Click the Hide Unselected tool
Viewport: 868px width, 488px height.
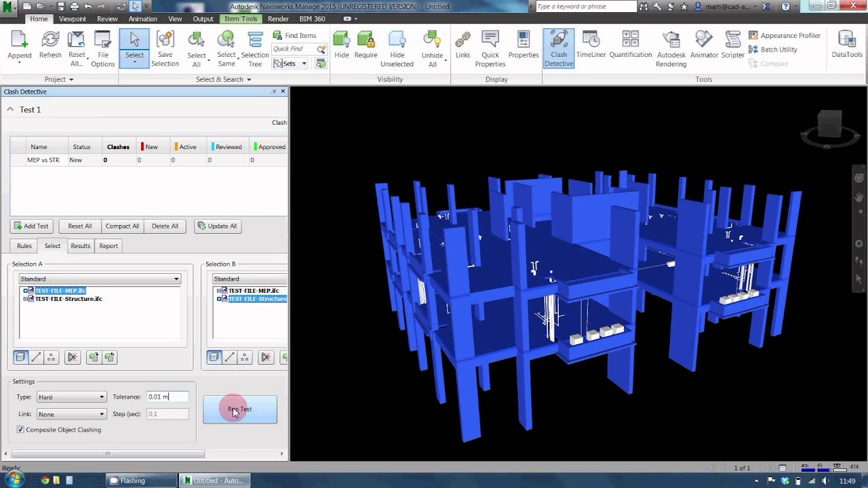[x=397, y=49]
